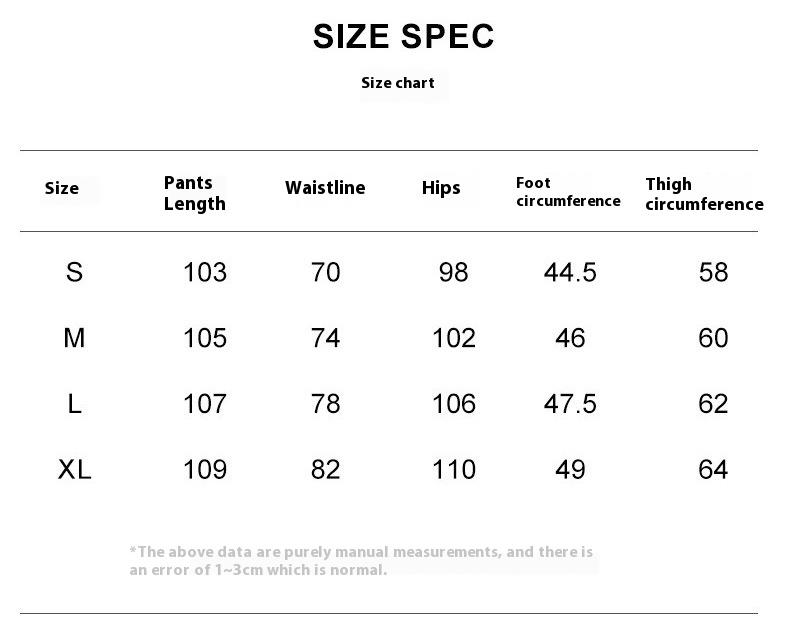Select the Waistline column header
Screen dimensions: 790x634
pyautogui.click(x=325, y=187)
